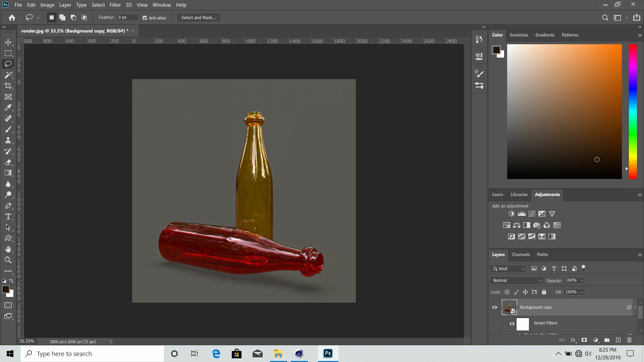The height and width of the screenshot is (362, 644).
Task: Open the Select menu
Action: (98, 5)
